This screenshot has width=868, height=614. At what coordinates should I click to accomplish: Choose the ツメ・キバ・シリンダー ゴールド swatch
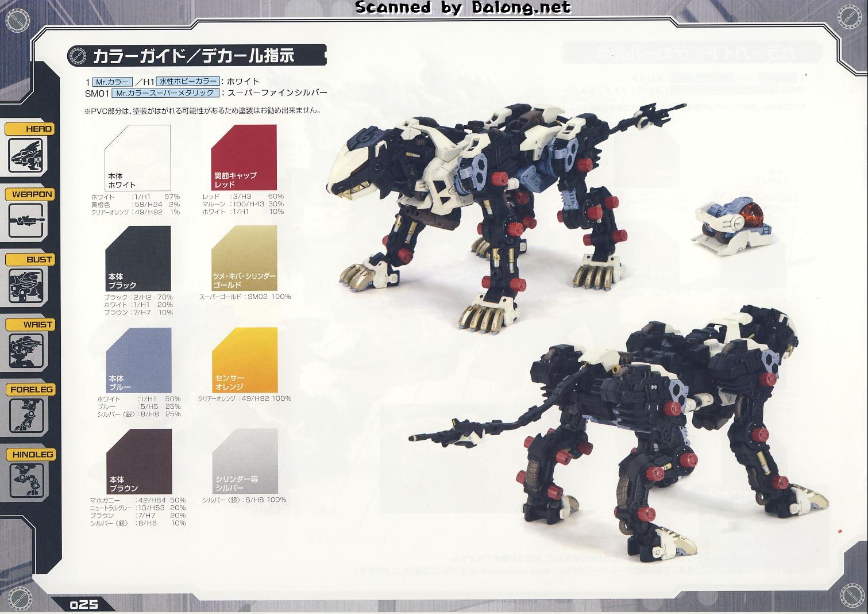[245, 258]
